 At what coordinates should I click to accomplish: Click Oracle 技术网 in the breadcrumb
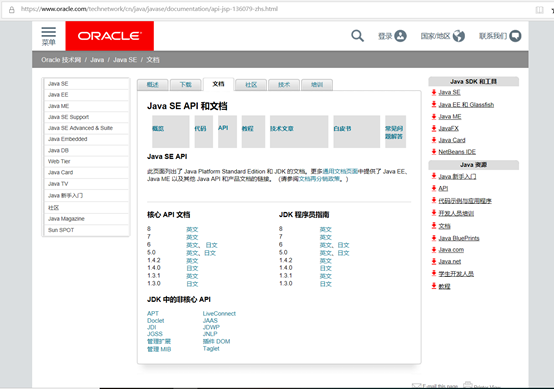pos(61,60)
